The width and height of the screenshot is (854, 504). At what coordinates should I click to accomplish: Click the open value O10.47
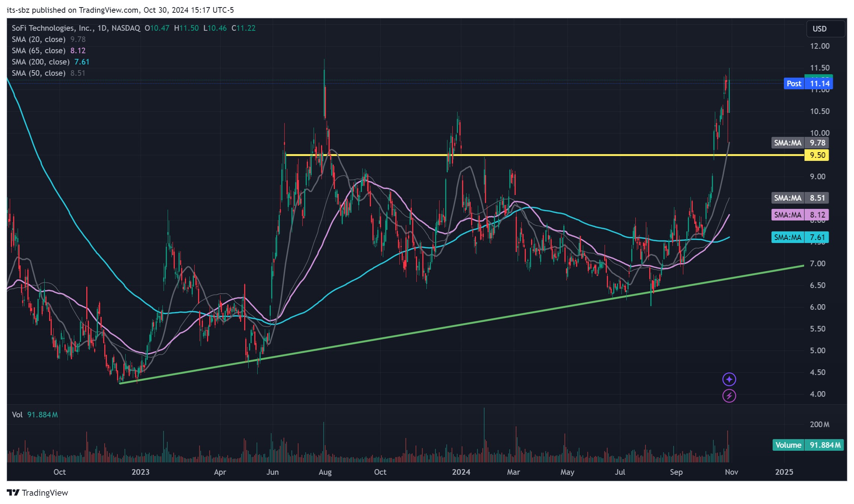pos(157,28)
